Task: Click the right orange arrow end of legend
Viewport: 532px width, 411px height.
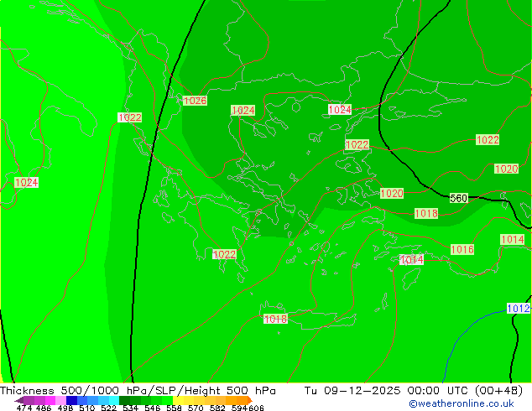Action: [x=250, y=400]
